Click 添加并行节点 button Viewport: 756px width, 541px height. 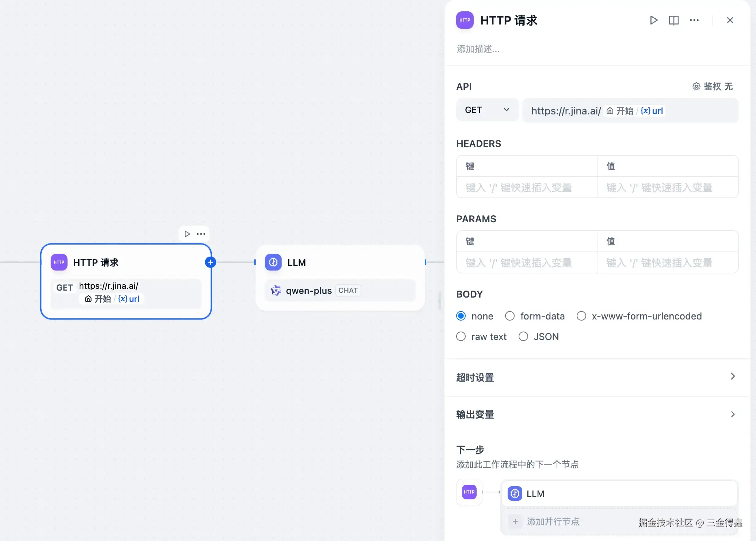point(553,522)
